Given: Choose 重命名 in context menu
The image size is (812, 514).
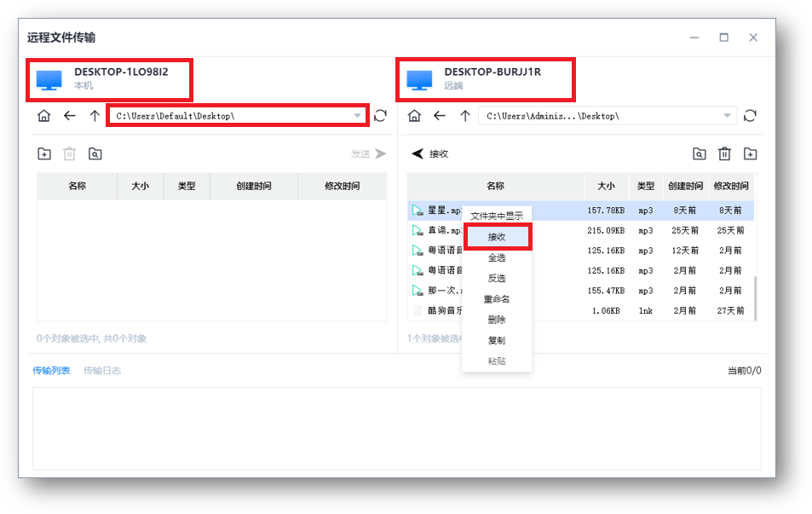Looking at the screenshot, I should coord(497,299).
